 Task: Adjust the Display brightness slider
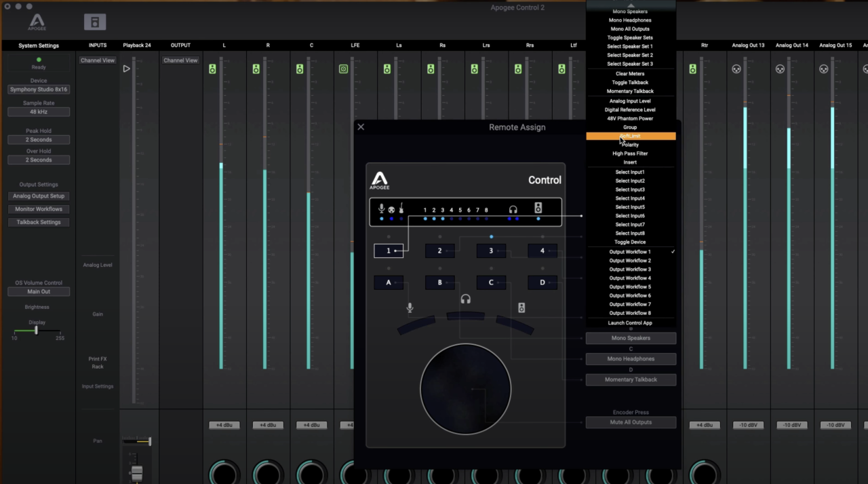[x=36, y=331]
